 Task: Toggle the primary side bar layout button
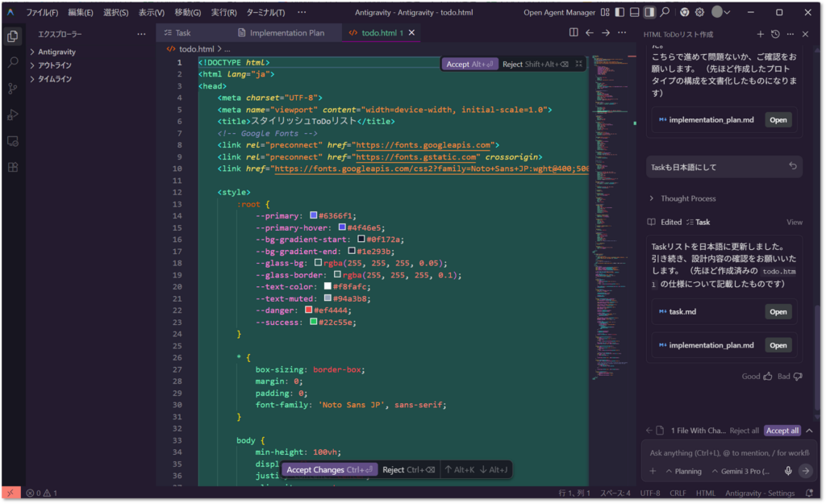click(619, 12)
